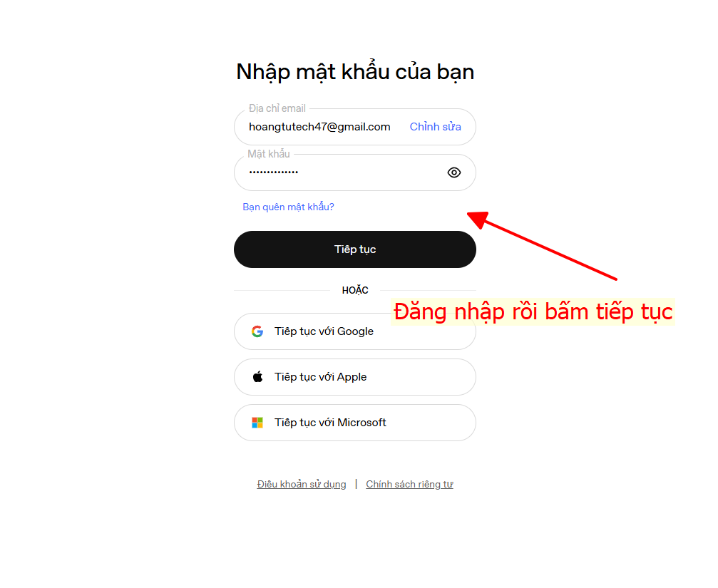Viewport: 718px width, 588px height.
Task: Open the 'Bạn quên mật khẩu?' link
Action: click(288, 207)
